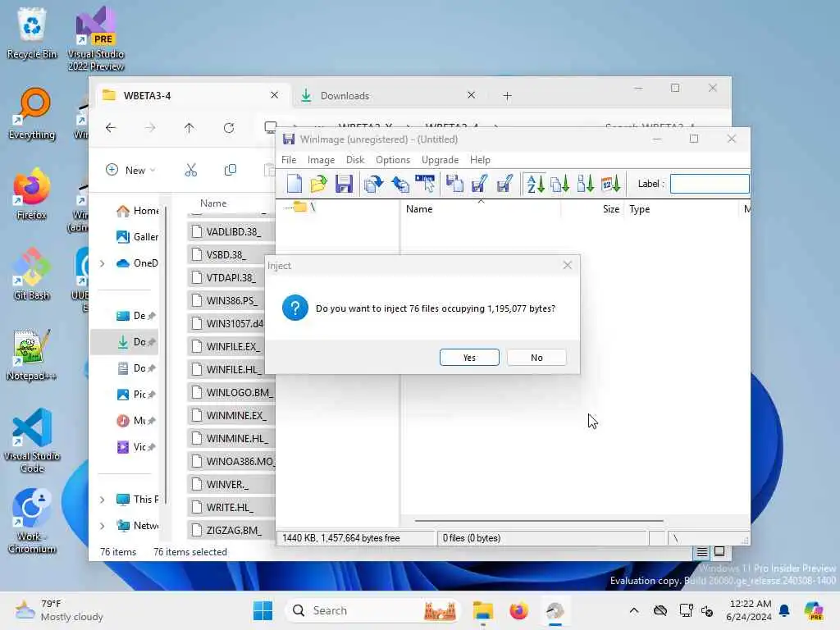Click the Save floppy disk icon in WinImage
Image resolution: width=840 pixels, height=630 pixels.
pos(344,184)
